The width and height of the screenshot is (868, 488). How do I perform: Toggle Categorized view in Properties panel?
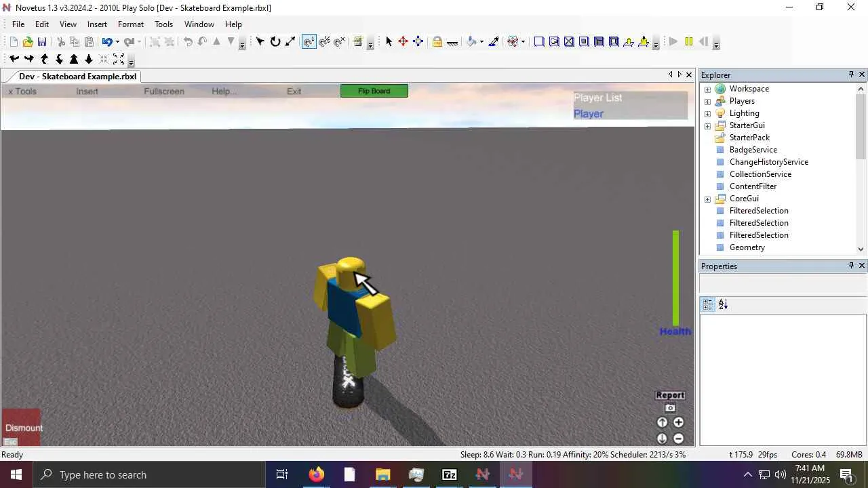pos(708,304)
